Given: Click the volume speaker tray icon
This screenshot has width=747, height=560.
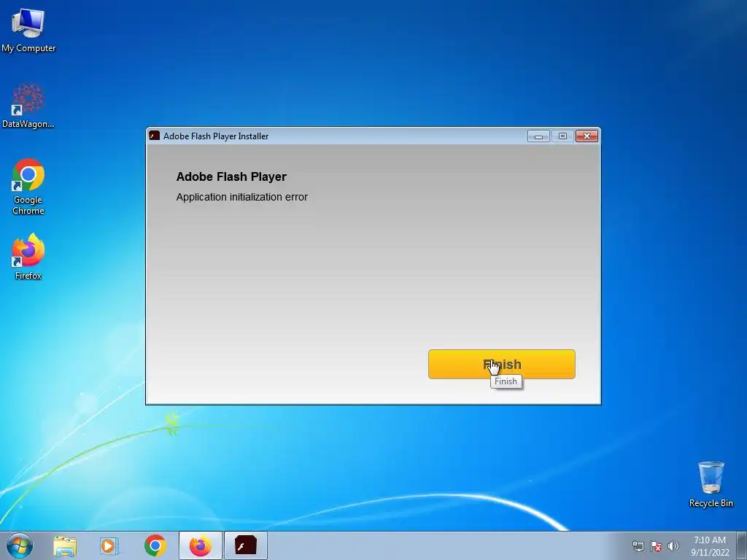Looking at the screenshot, I should coord(673,546).
